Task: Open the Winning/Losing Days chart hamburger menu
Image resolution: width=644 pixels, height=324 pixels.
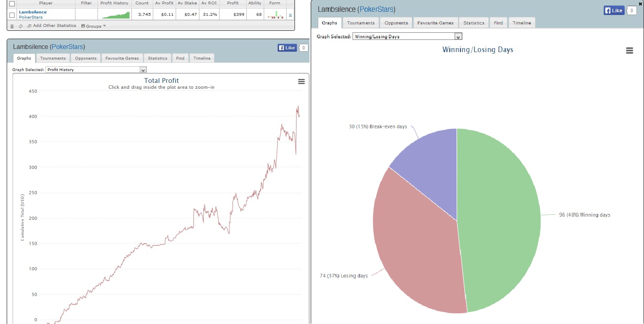Action: [630, 51]
